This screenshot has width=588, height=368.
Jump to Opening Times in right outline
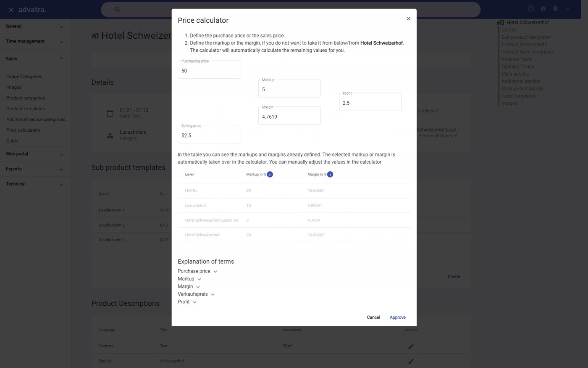point(518,66)
